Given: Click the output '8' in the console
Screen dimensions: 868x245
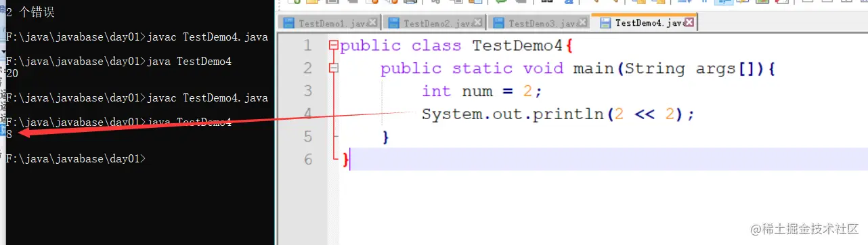Looking at the screenshot, I should 9,134.
